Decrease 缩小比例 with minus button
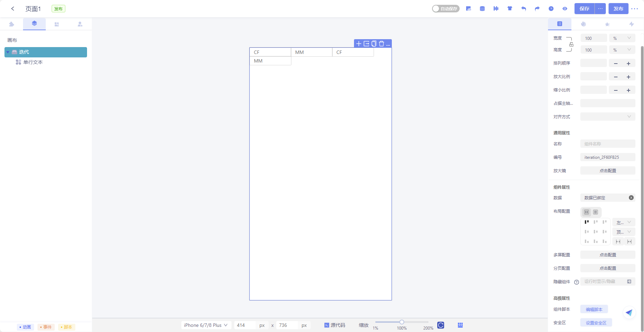Image resolution: width=644 pixels, height=332 pixels. (616, 90)
